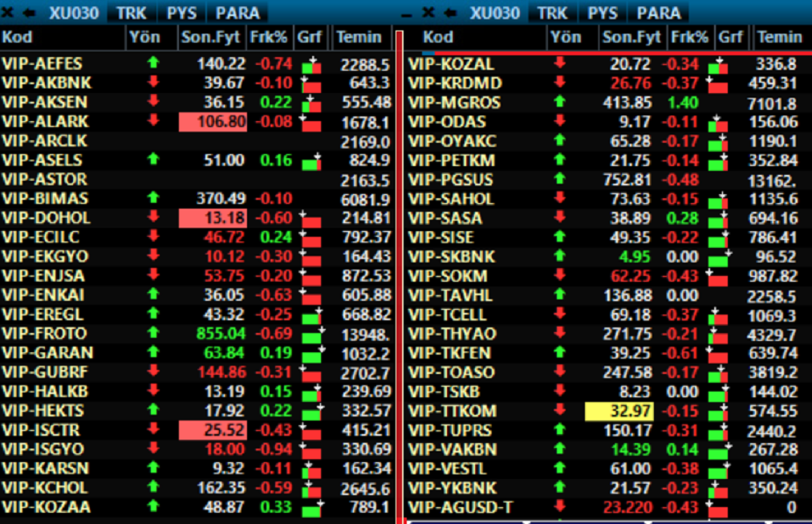
Task: Select the VIP-TUPRS symbol
Action: tap(450, 430)
